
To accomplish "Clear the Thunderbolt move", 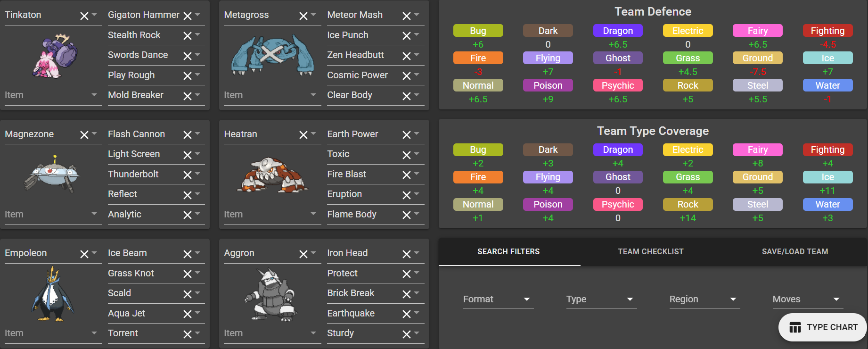I will point(188,175).
